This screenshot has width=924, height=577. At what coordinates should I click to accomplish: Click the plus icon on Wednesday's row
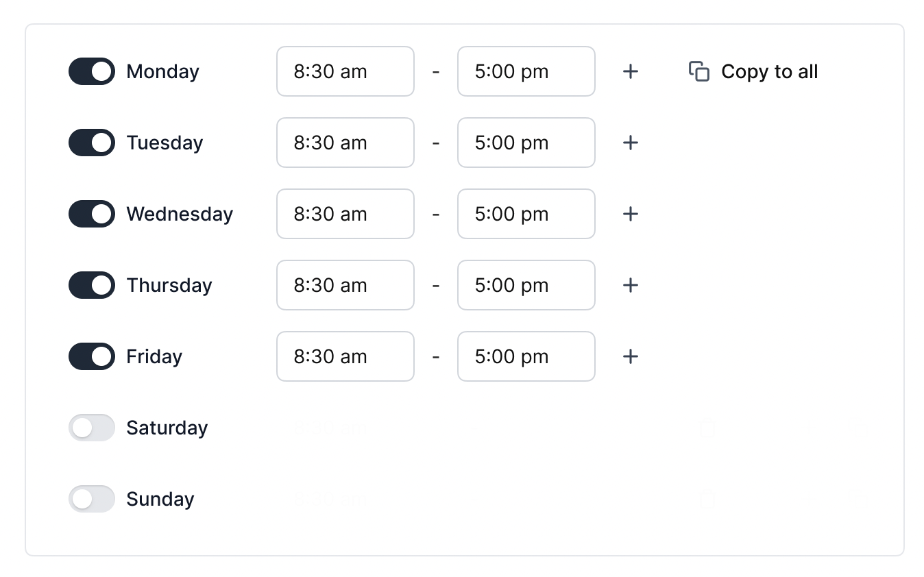pos(630,214)
